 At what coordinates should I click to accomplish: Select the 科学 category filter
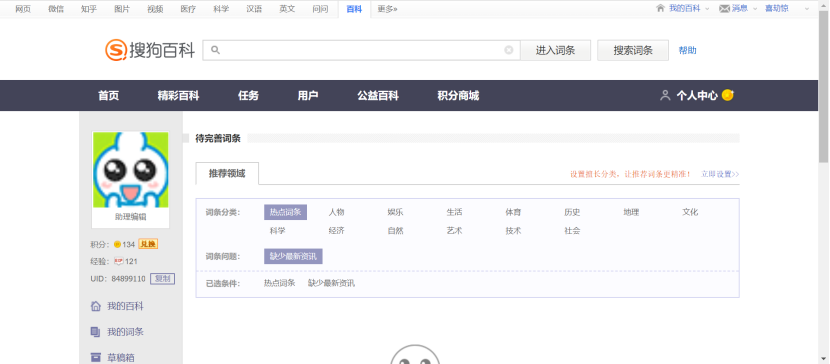tap(277, 231)
